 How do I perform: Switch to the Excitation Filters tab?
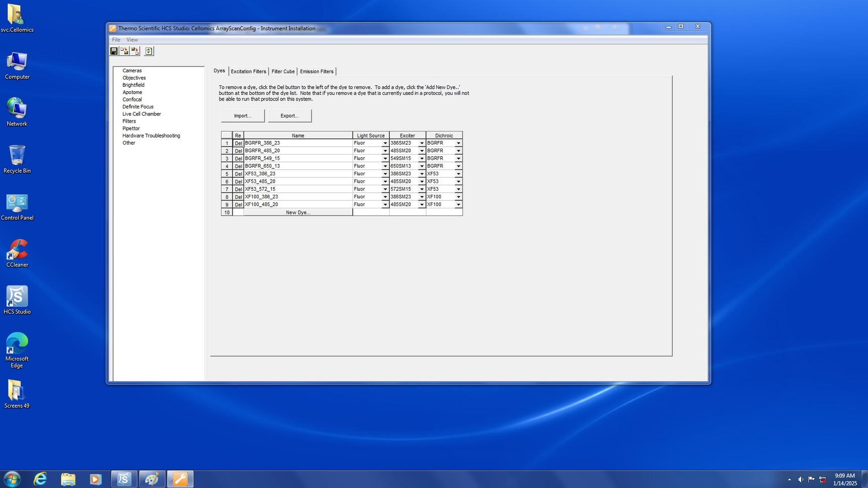pos(248,71)
